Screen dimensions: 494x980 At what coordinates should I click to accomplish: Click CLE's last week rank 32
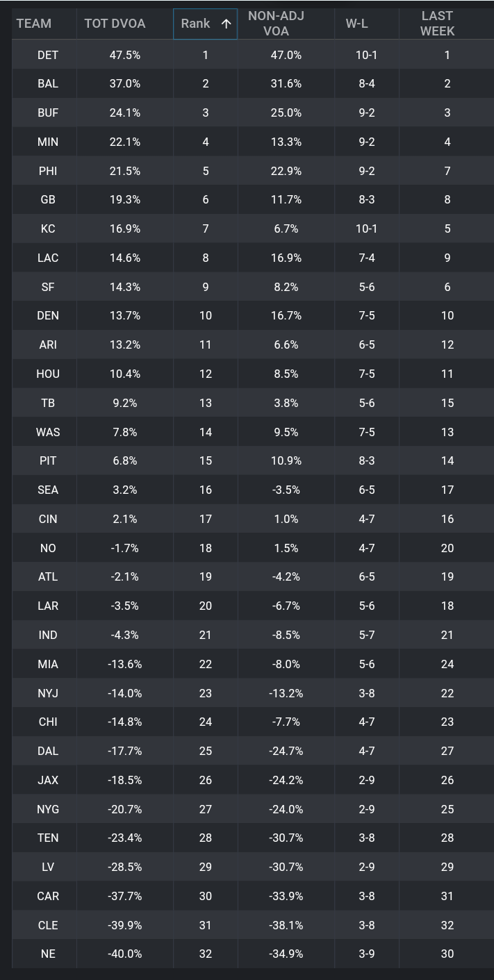pyautogui.click(x=447, y=925)
